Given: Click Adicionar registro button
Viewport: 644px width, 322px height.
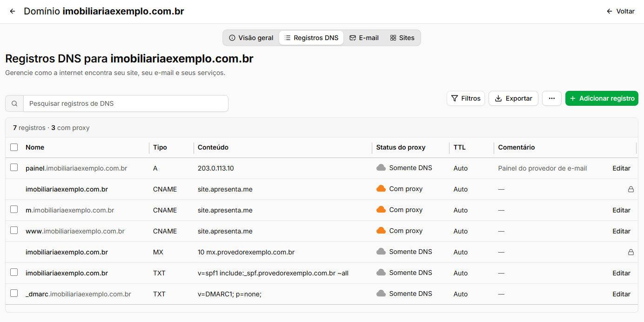Looking at the screenshot, I should [x=602, y=98].
